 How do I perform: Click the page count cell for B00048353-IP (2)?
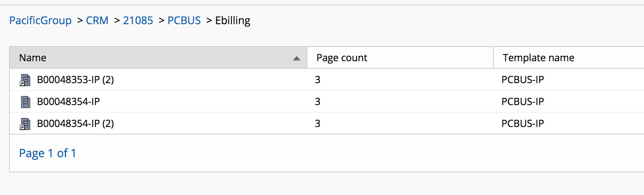click(x=317, y=80)
